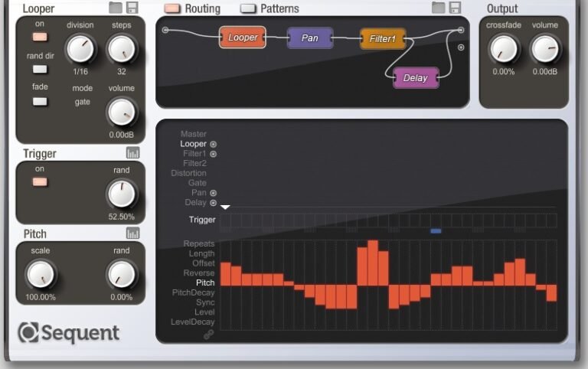Screen dimensions: 588x369
Task: Save Looper preset with floppy icon
Action: point(132,8)
